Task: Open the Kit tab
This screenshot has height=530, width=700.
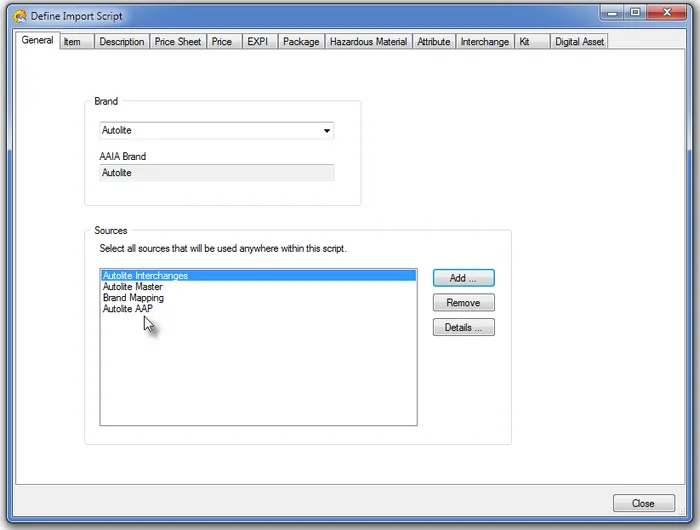Action: click(525, 42)
